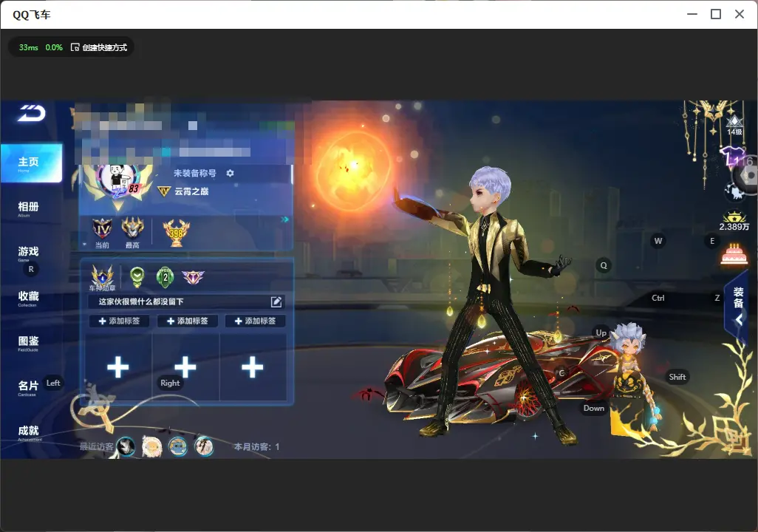Add a photo in the first plus slot
Image resolution: width=758 pixels, height=532 pixels.
(x=118, y=367)
